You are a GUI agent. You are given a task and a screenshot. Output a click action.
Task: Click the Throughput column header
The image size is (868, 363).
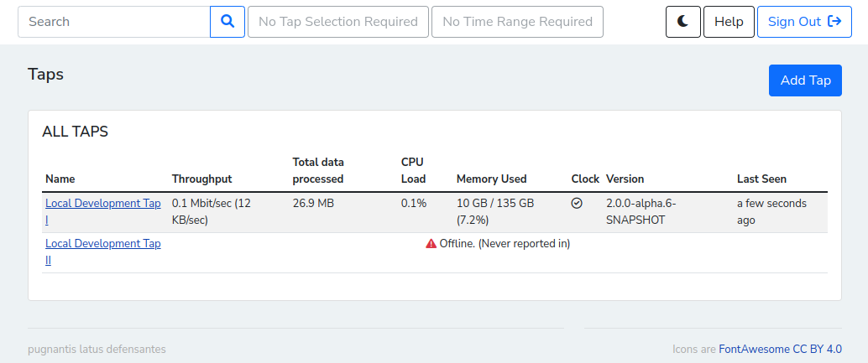201,179
